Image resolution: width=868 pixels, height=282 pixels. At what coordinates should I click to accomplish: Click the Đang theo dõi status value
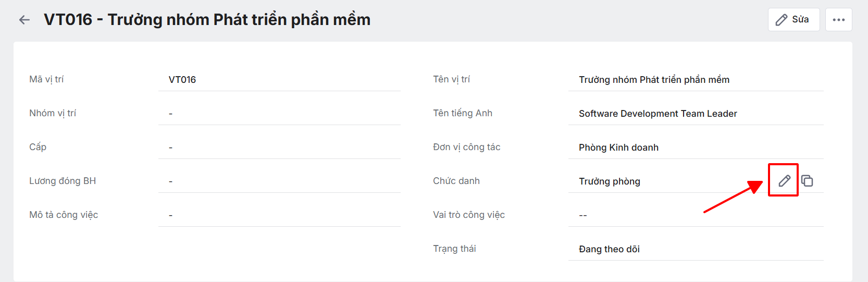point(609,249)
